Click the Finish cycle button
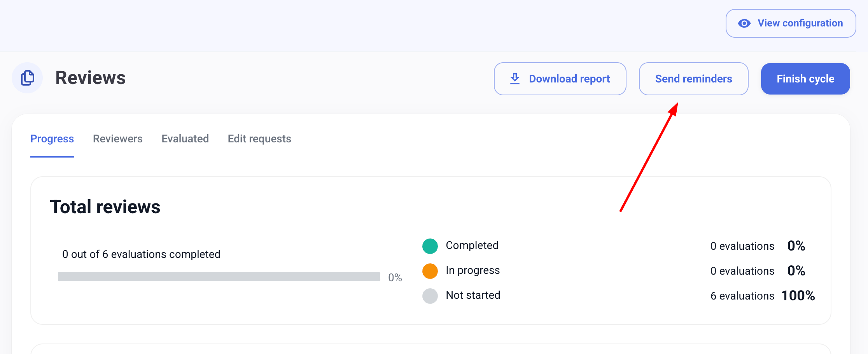This screenshot has width=868, height=354. pyautogui.click(x=805, y=79)
